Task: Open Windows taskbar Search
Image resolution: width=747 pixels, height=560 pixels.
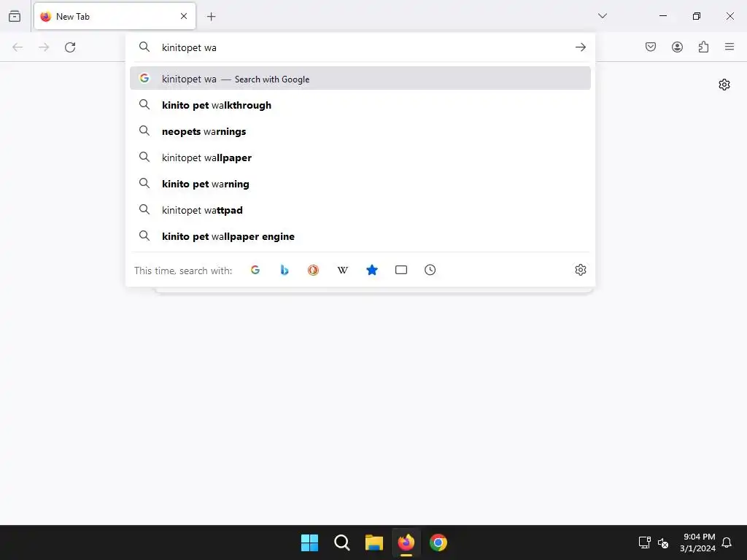Action: (x=341, y=542)
